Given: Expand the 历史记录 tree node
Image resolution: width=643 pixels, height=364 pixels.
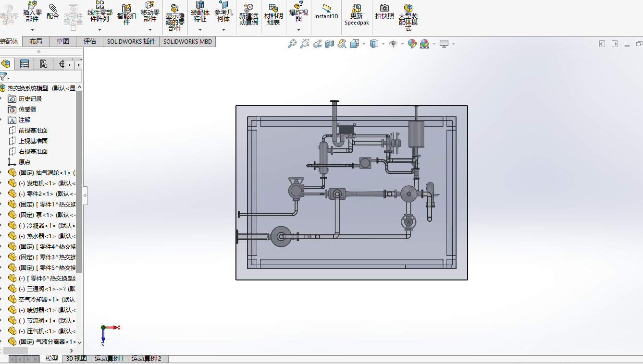Looking at the screenshot, I should (1, 98).
